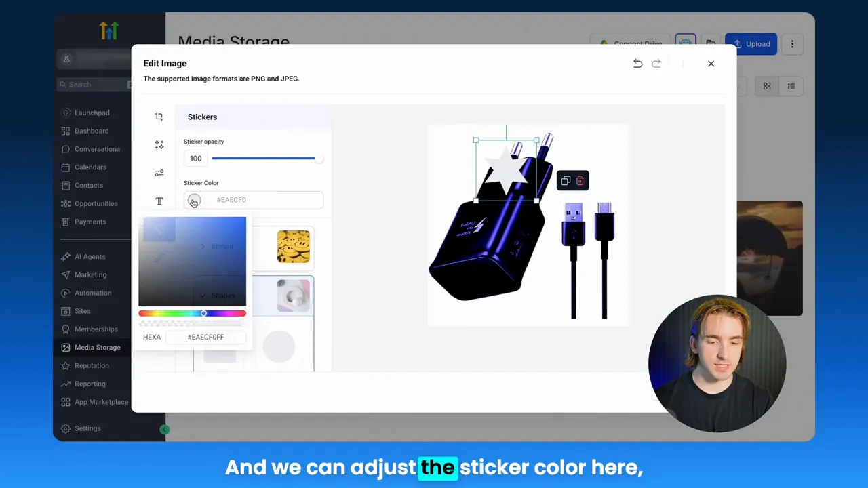The width and height of the screenshot is (868, 488).
Task: Click the Upload button
Action: point(751,44)
